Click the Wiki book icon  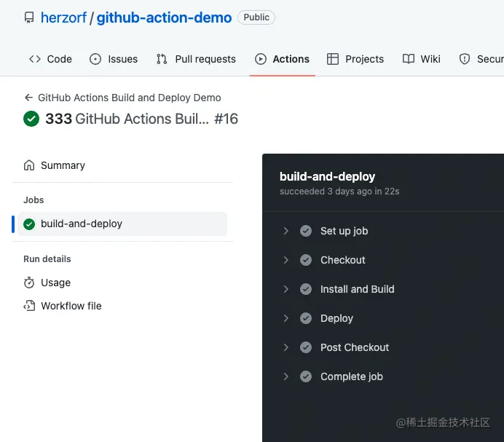tap(409, 59)
